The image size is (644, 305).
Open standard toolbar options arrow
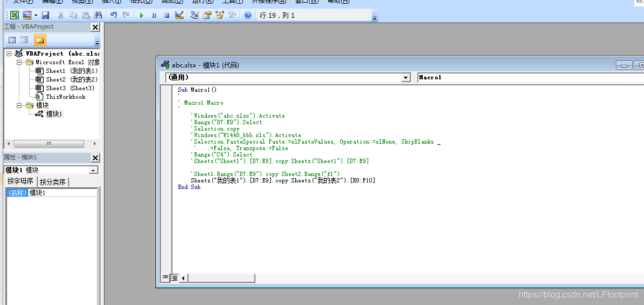tap(375, 17)
